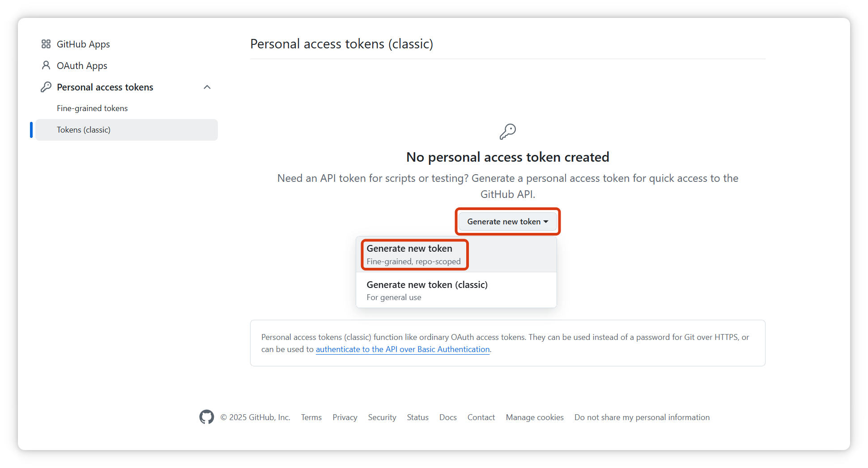The height and width of the screenshot is (468, 868).
Task: Open the Security footer link
Action: coord(382,417)
